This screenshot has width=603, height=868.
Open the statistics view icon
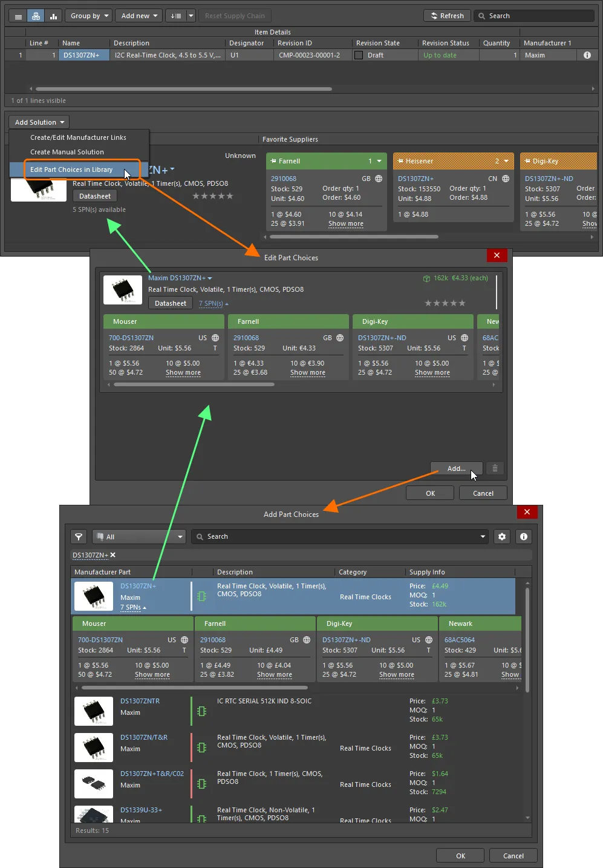53,16
